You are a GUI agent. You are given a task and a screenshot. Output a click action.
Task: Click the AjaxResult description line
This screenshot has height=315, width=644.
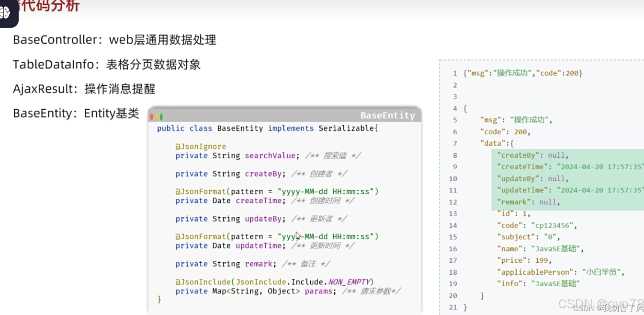coord(84,89)
